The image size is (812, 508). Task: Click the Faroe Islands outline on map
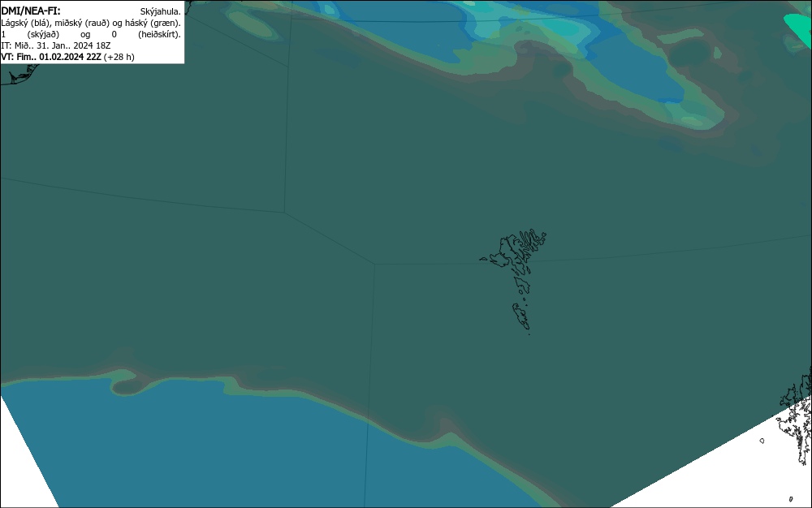[x=515, y=281]
